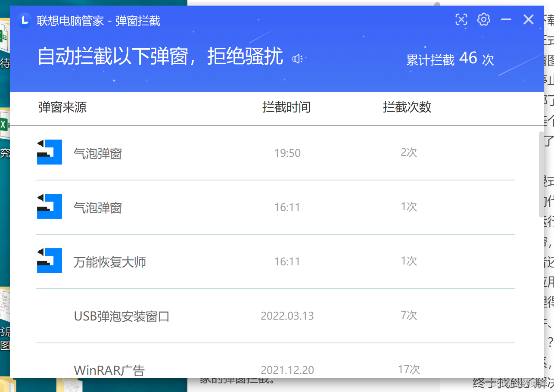Click the Lenovo PC Manager logo icon

click(x=25, y=20)
